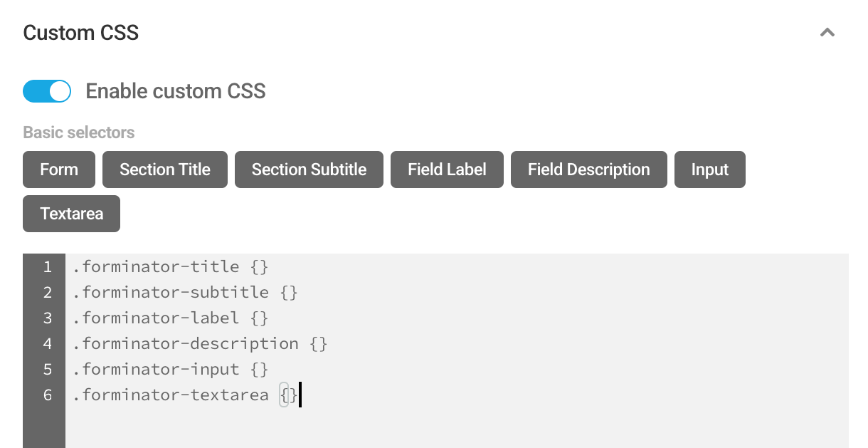Screen dimensions: 868x448
Task: Click line number 3 in the gutter
Action: pyautogui.click(x=47, y=318)
